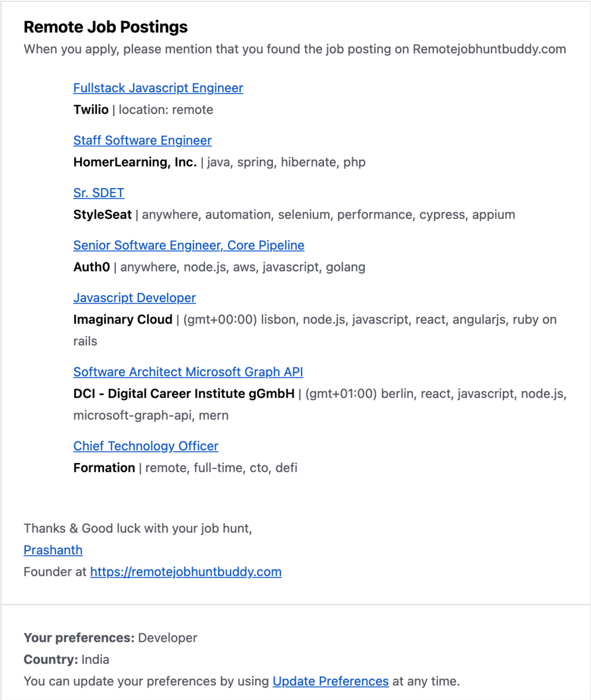Open the Fullstack Javascript Engineer job link

(x=158, y=88)
